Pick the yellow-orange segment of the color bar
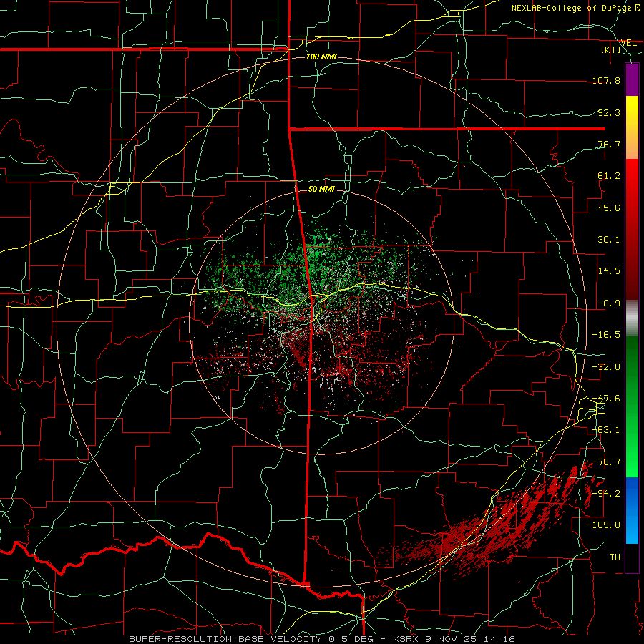 coord(632,127)
